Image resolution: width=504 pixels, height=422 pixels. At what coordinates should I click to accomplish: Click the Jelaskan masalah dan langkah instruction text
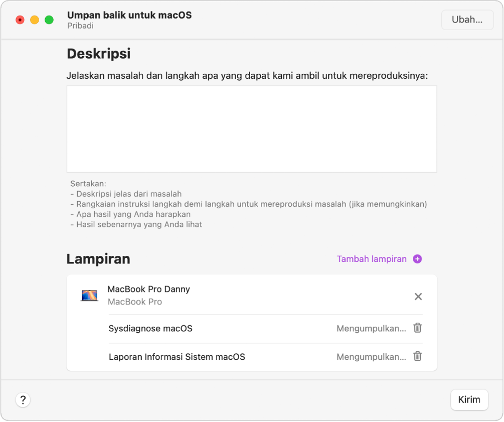[x=247, y=76]
